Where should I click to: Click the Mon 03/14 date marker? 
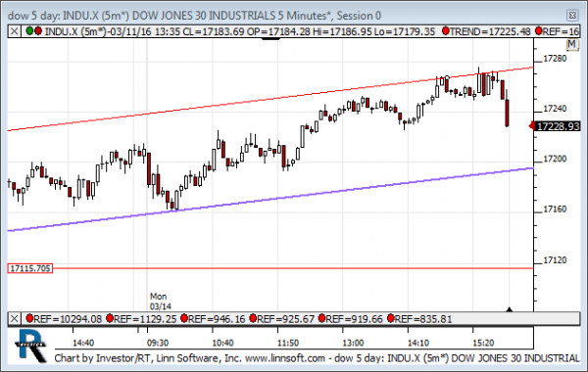pyautogui.click(x=161, y=302)
